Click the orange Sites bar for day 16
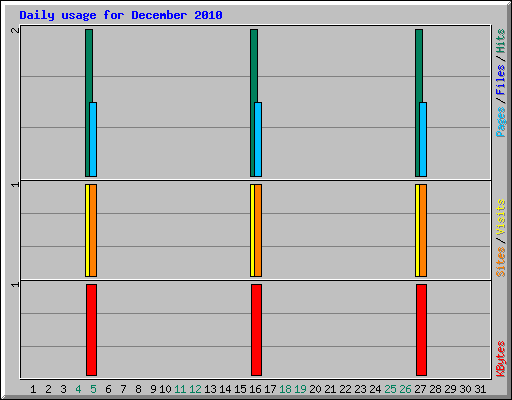Image resolution: width=512 pixels, height=400 pixels. coord(258,230)
